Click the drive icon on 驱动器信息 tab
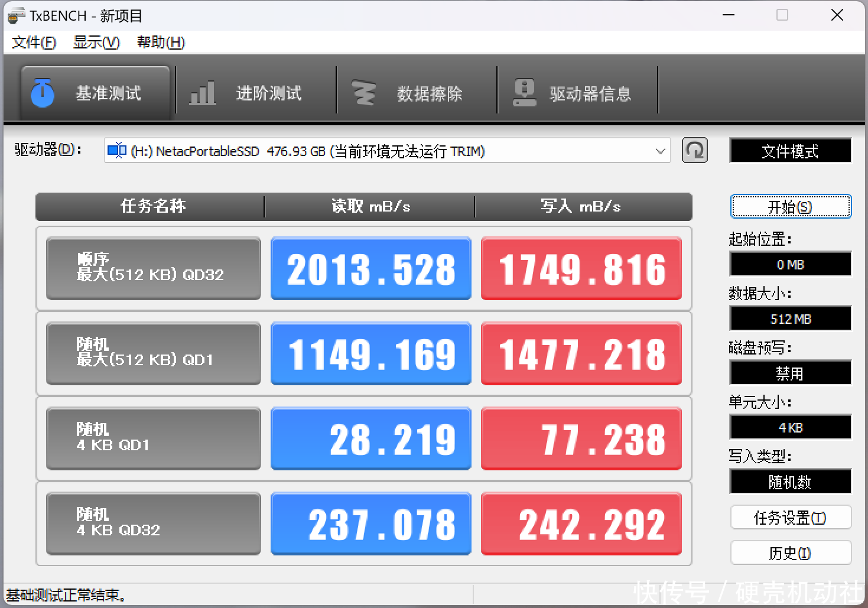 524,93
